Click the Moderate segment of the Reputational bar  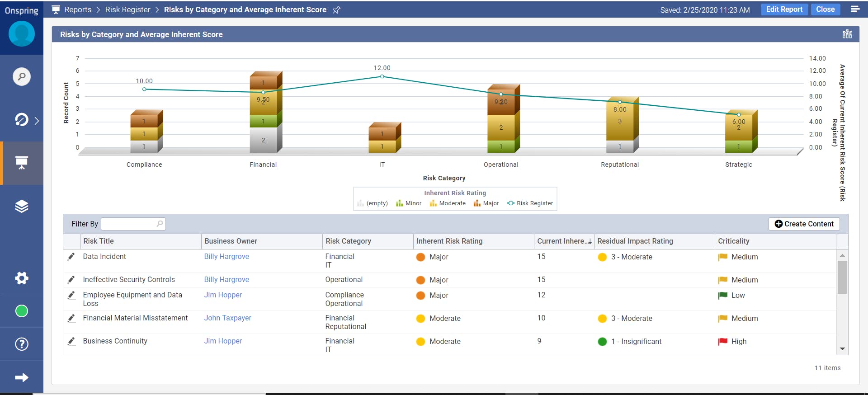(x=620, y=121)
